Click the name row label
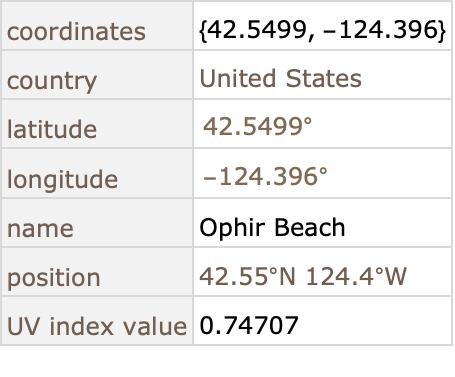Image resolution: width=455 pixels, height=377 pixels. pos(40,229)
